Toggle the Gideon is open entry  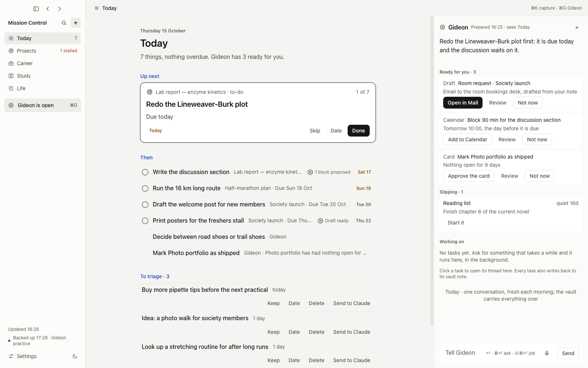click(42, 105)
